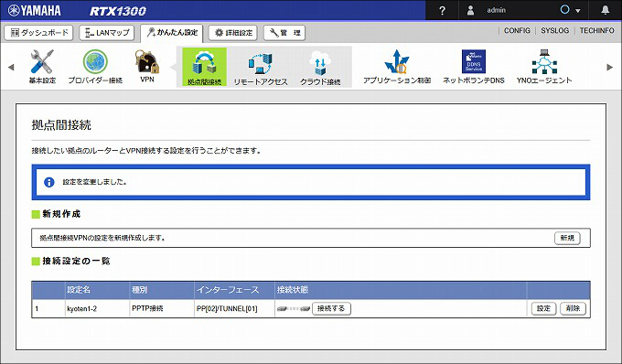The height and width of the screenshot is (364, 622).
Task: Click the RTX1300 model name
Action: point(118,11)
